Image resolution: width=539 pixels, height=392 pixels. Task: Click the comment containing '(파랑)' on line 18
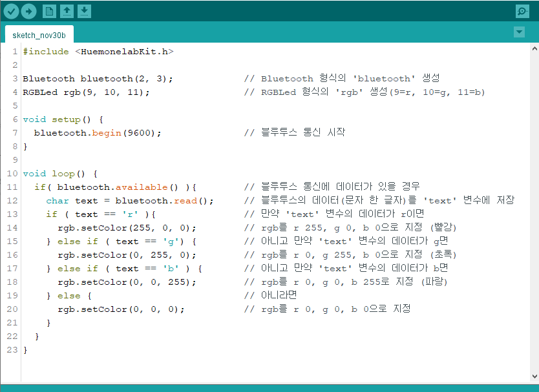click(x=346, y=282)
